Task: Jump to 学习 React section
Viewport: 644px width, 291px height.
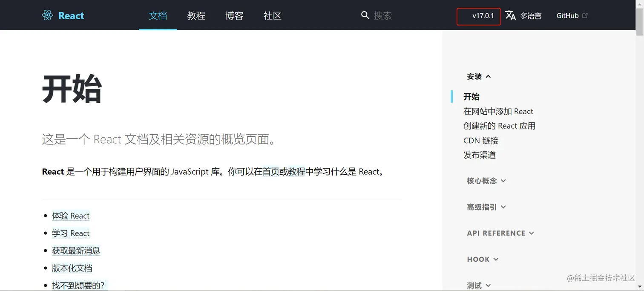Action: [x=71, y=233]
